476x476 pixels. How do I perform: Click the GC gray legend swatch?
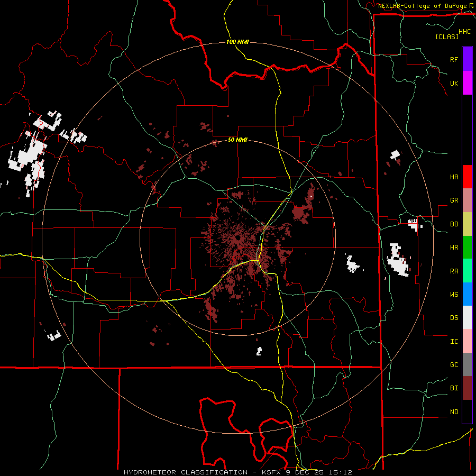(x=467, y=364)
